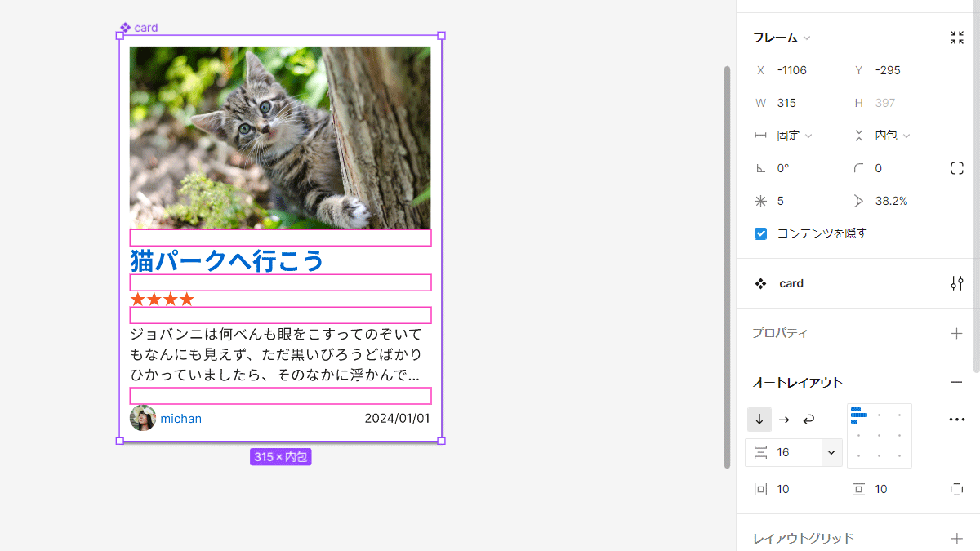The width and height of the screenshot is (980, 551).
Task: Click the component properties adjust icon
Action: coord(957,283)
